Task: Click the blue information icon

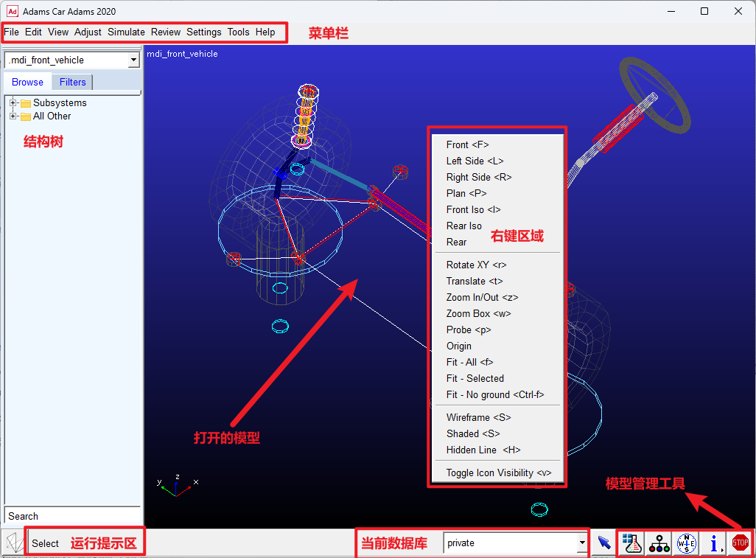Action: 714,543
